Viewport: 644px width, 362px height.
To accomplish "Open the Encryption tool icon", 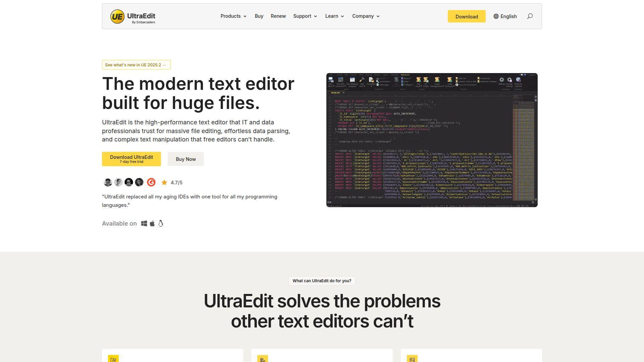I will (371, 80).
